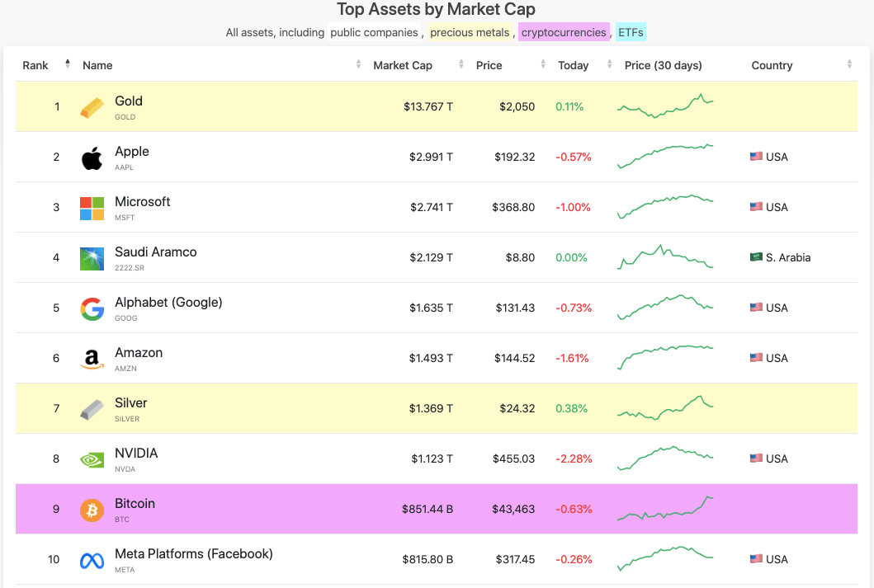Open the ETFs category link

pos(631,32)
